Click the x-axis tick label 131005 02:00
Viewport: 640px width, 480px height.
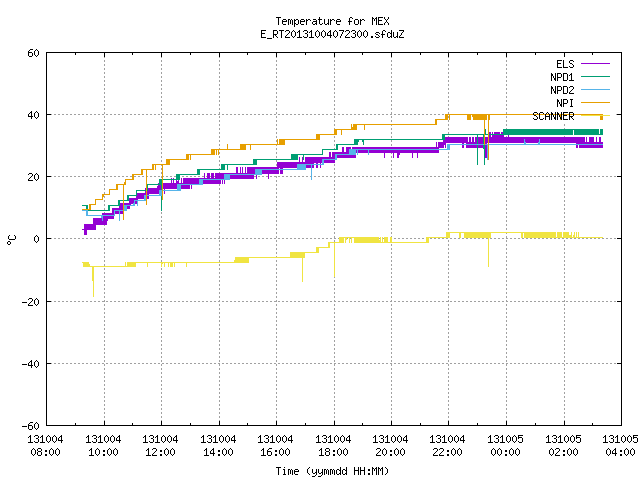coord(564,446)
